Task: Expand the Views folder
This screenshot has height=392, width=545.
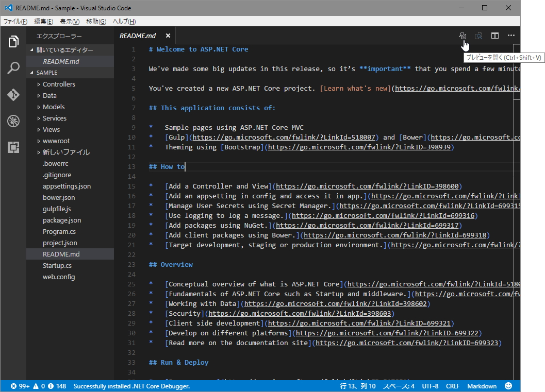Action: click(39, 129)
